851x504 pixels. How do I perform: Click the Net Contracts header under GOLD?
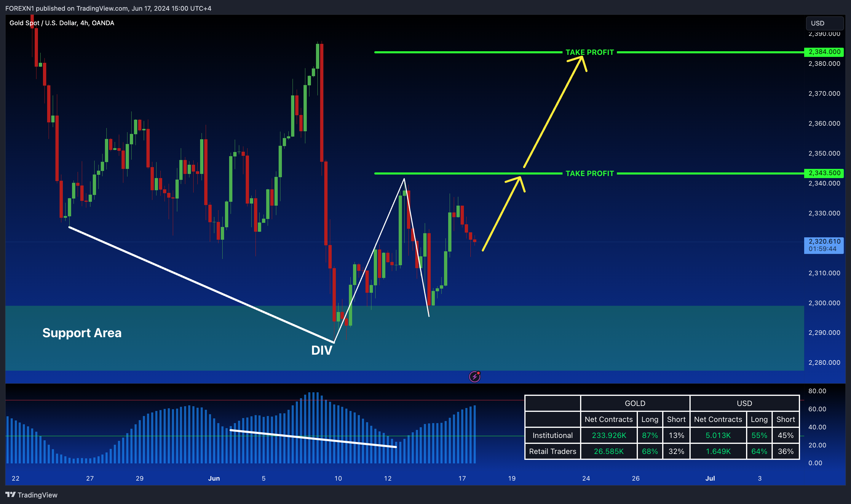[x=609, y=420]
